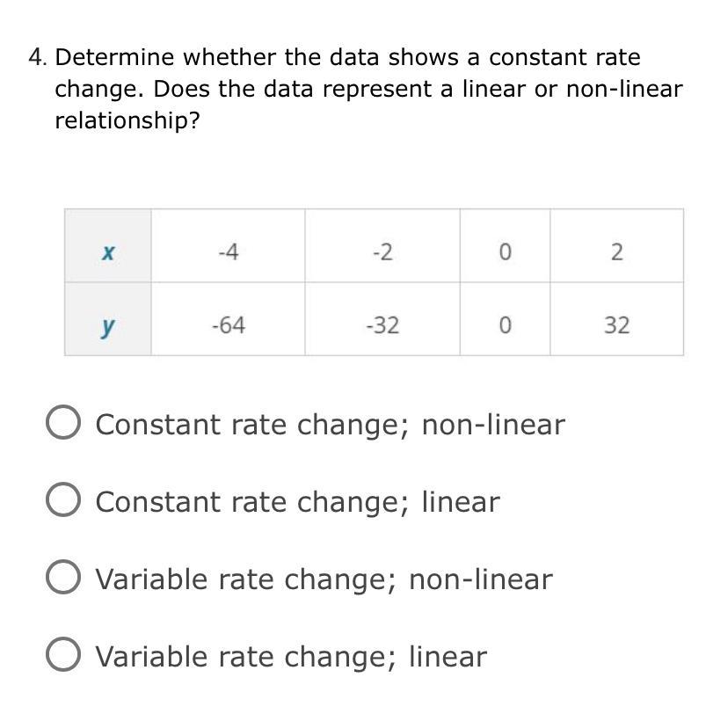Image resolution: width=728 pixels, height=714 pixels.
Task: Click the question number 4
Action: (x=37, y=58)
